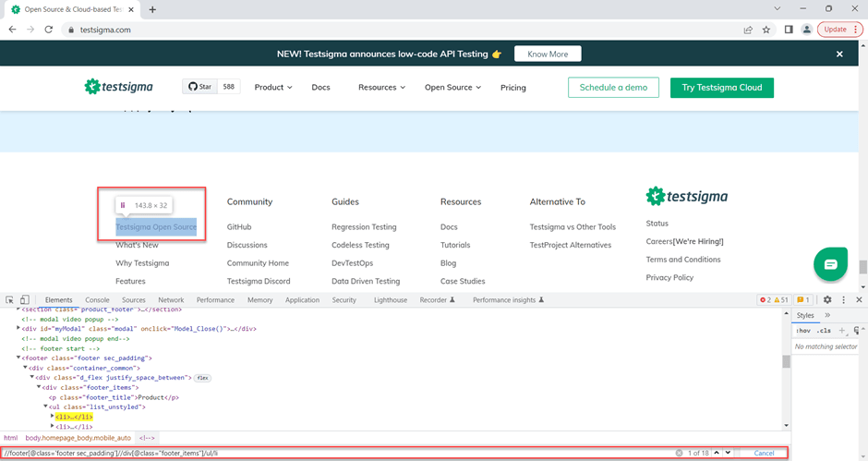Click the Testsigma Open Source footer link
This screenshot has width=868, height=461.
156,226
